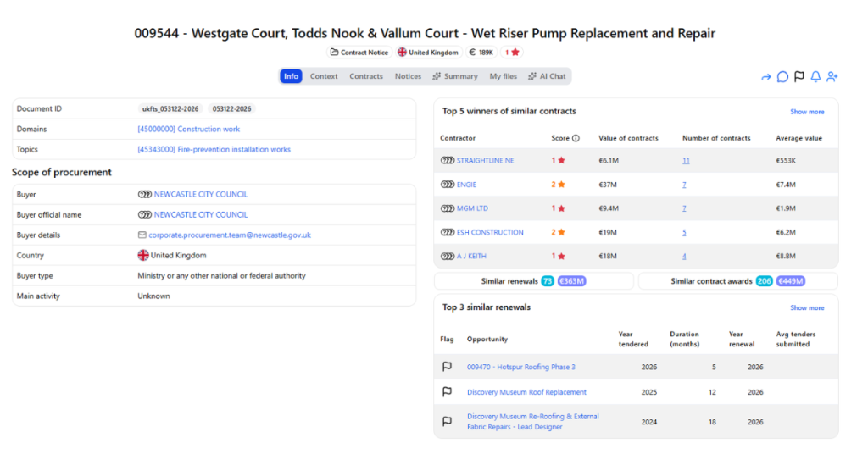The width and height of the screenshot is (868, 454).
Task: Flag this notice with the top flag icon
Action: [x=798, y=76]
